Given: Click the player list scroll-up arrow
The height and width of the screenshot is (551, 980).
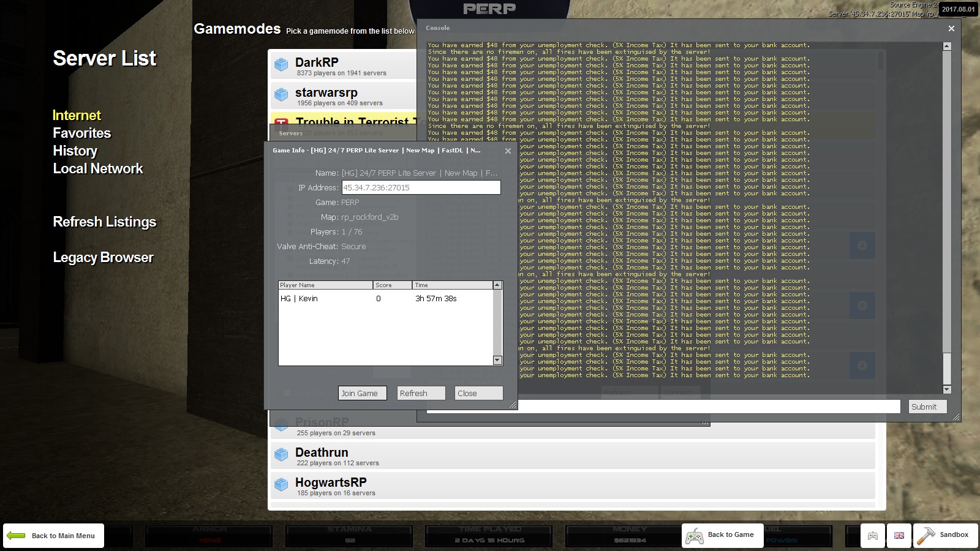Looking at the screenshot, I should coord(497,285).
